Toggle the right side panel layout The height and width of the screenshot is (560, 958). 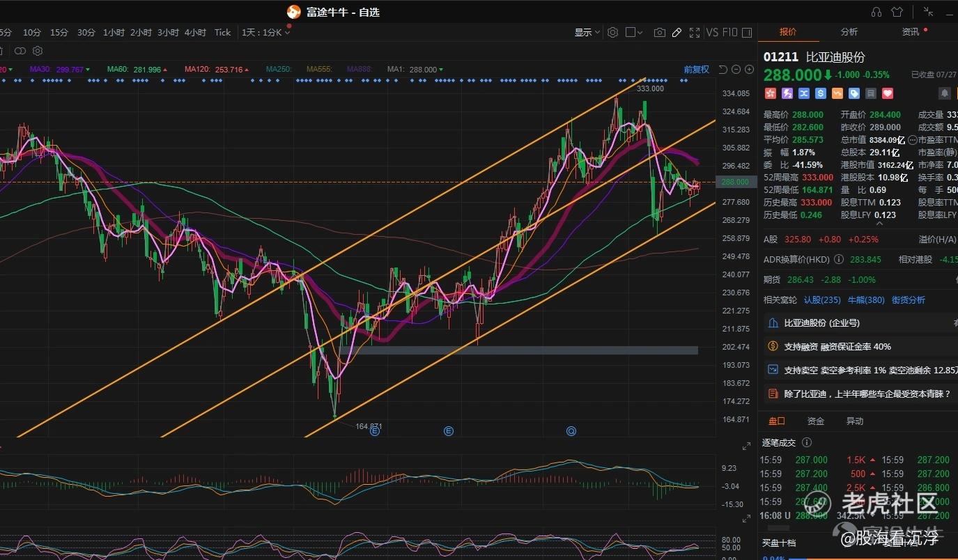747,32
